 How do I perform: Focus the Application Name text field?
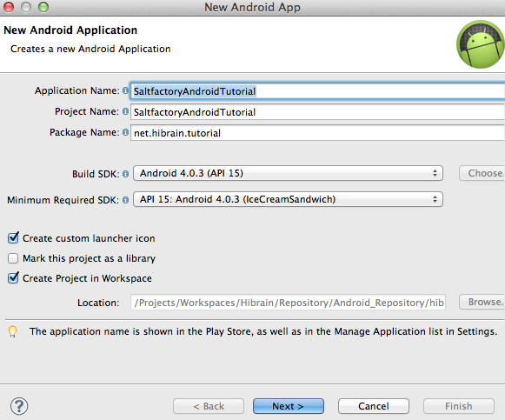tap(317, 91)
